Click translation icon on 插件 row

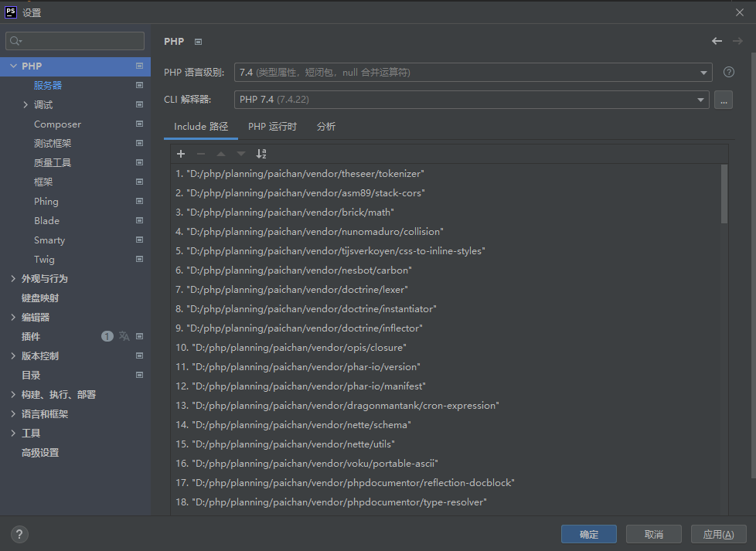pyautogui.click(x=124, y=336)
